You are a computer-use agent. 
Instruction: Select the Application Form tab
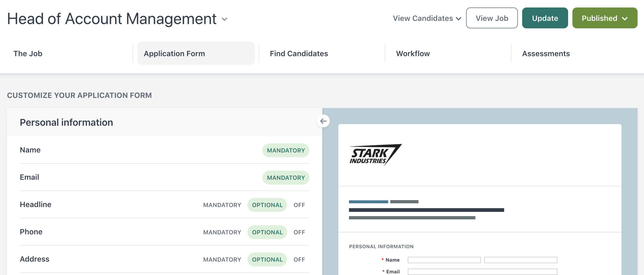tap(196, 53)
